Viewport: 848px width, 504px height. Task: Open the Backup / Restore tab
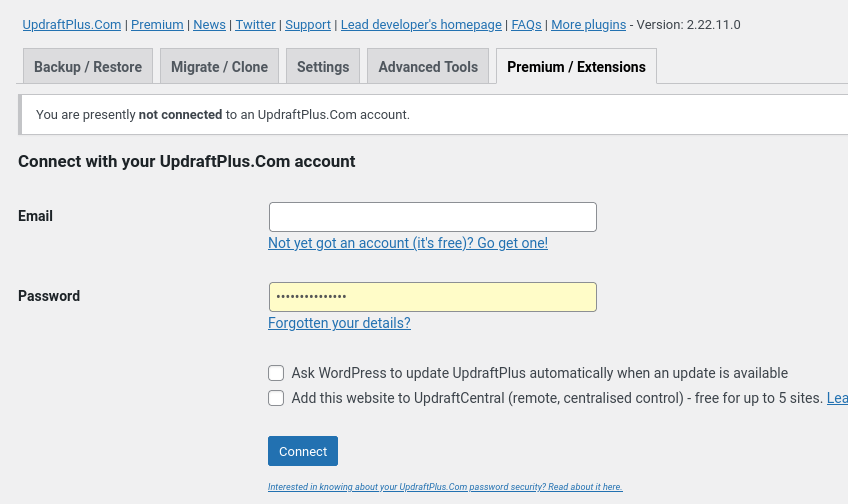(x=88, y=67)
